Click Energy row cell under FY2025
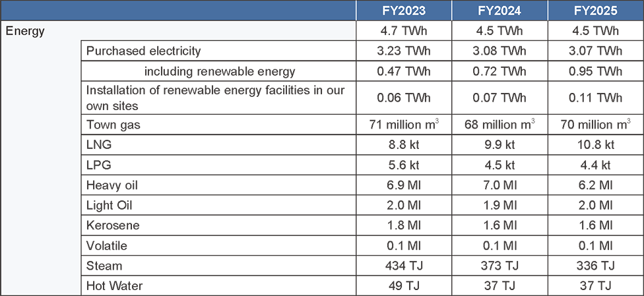The width and height of the screenshot is (644, 296). point(595,30)
